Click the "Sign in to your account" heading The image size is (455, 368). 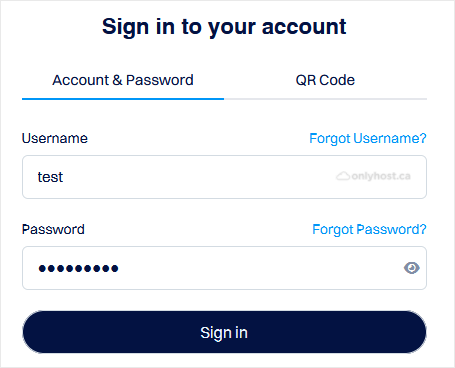point(224,27)
